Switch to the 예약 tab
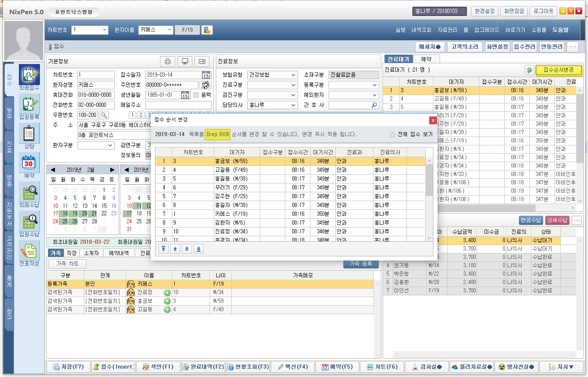Image resolution: width=588 pixels, height=377 pixels. click(x=426, y=59)
